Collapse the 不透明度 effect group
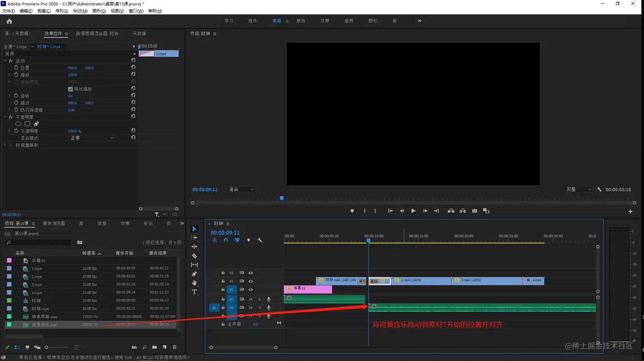This screenshot has width=644, height=361. [x=5, y=117]
